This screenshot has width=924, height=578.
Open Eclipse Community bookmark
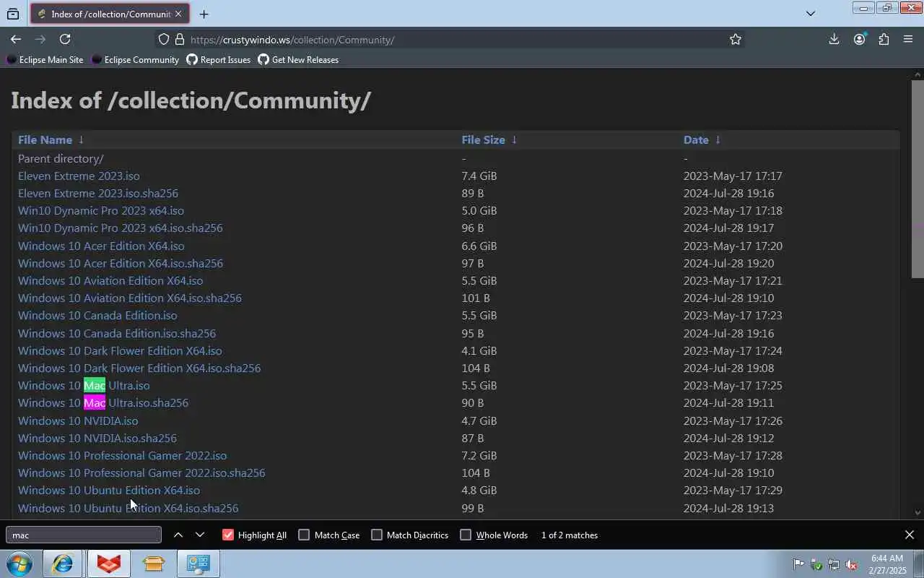click(x=135, y=60)
